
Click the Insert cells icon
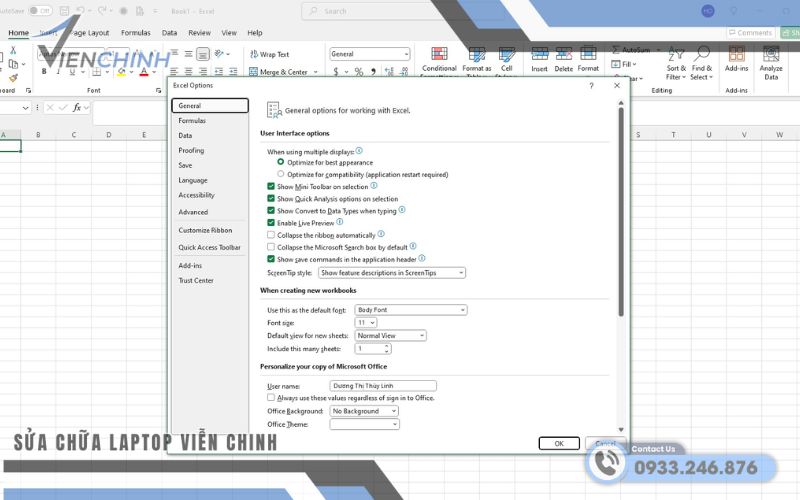pos(539,54)
